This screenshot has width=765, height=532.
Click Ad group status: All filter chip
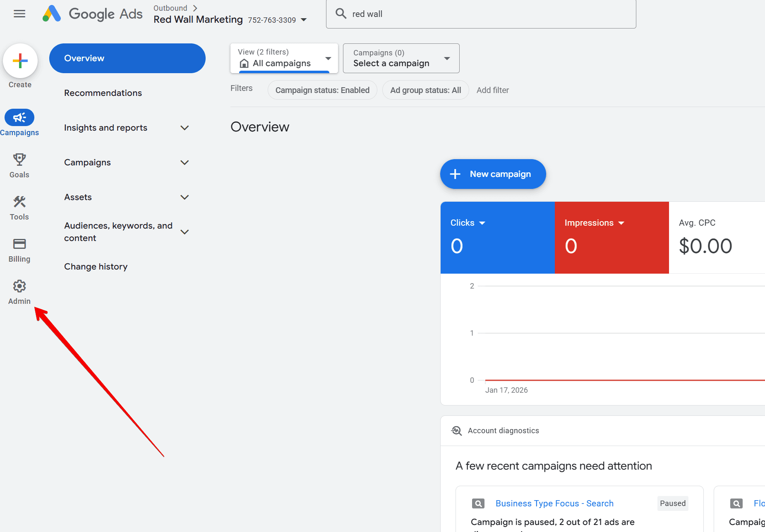pos(425,90)
